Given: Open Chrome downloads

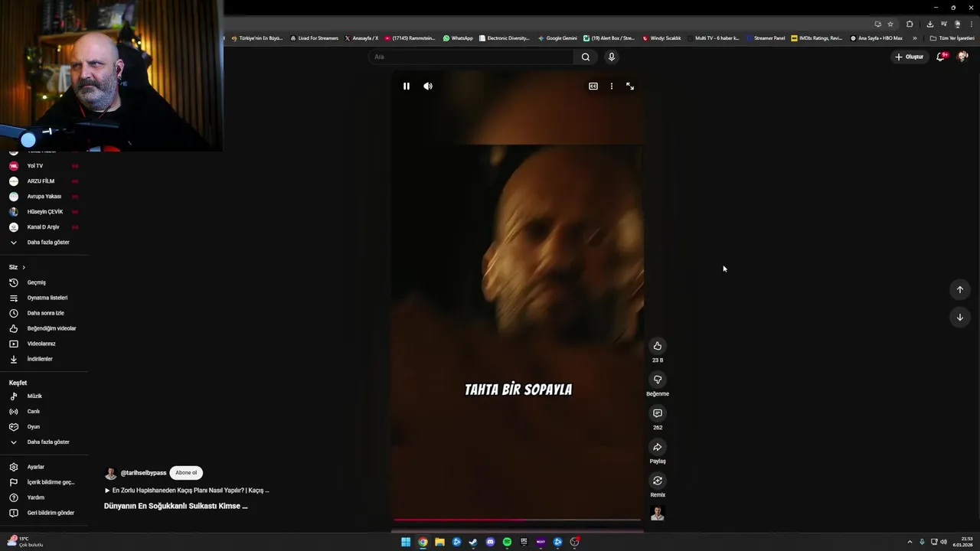Looking at the screenshot, I should click(x=930, y=24).
